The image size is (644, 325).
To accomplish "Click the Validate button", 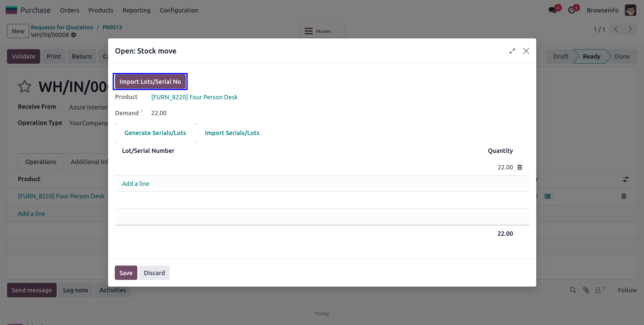I will [x=24, y=56].
